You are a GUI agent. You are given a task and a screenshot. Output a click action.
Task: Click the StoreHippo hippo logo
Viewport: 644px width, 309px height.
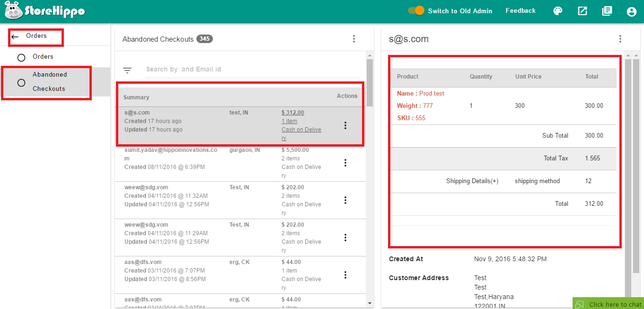click(45, 10)
